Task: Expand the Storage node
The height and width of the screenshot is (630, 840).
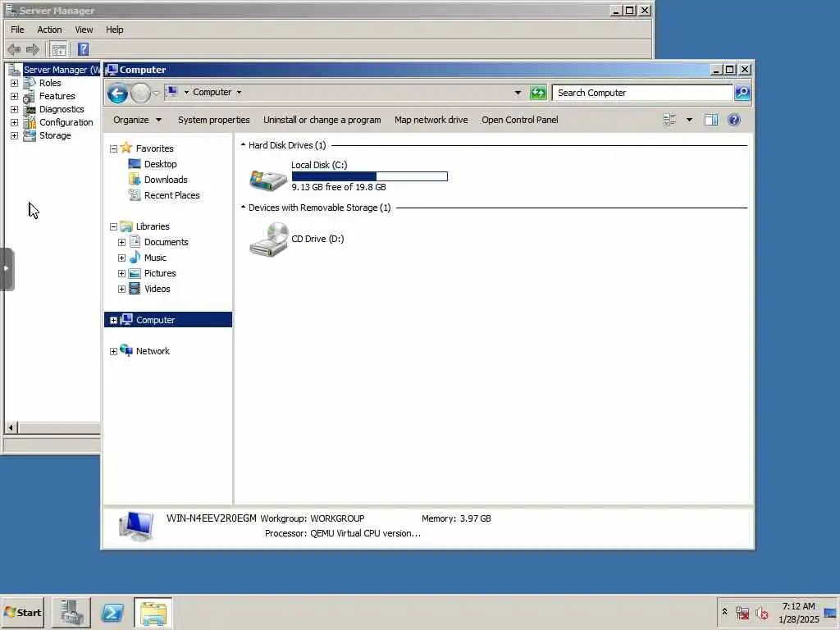Action: coord(14,135)
